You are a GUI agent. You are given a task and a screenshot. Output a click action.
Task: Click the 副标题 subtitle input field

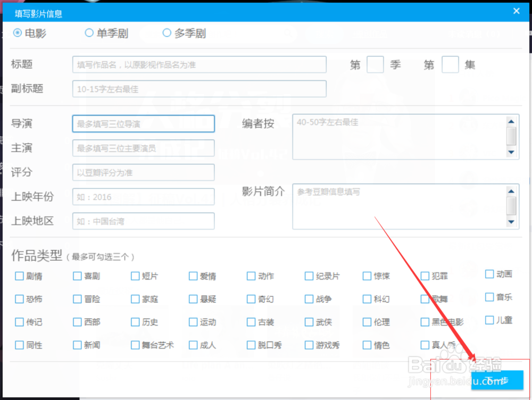point(199,88)
